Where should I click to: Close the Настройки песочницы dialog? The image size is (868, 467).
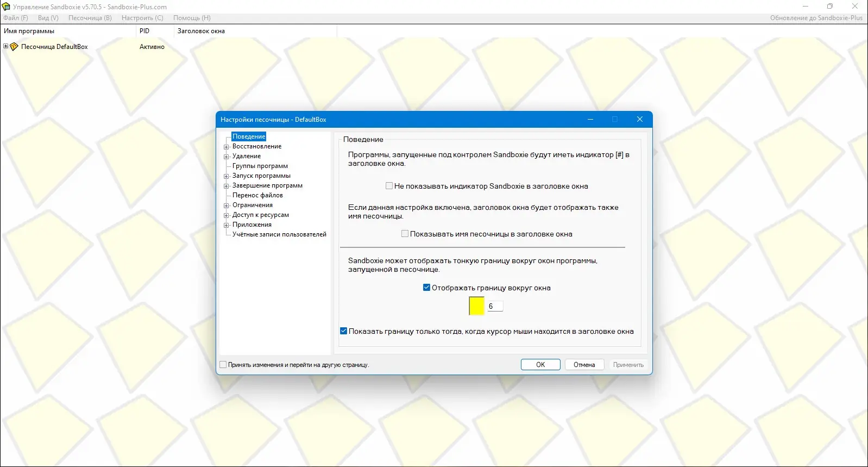point(640,119)
